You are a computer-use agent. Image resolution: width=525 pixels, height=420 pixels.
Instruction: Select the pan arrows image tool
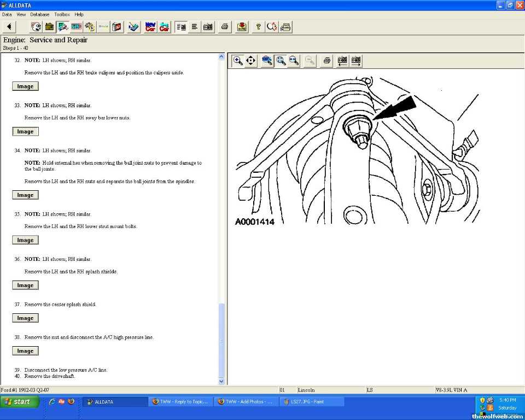click(x=251, y=61)
